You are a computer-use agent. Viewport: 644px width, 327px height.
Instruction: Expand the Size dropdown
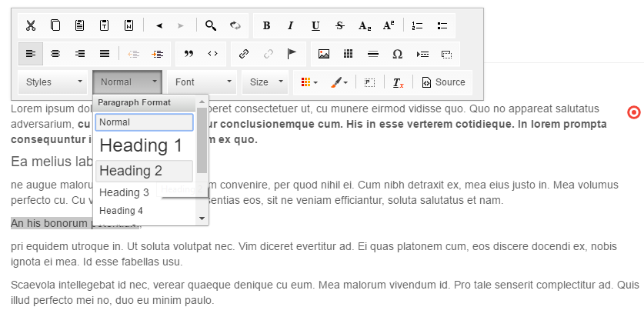click(265, 82)
